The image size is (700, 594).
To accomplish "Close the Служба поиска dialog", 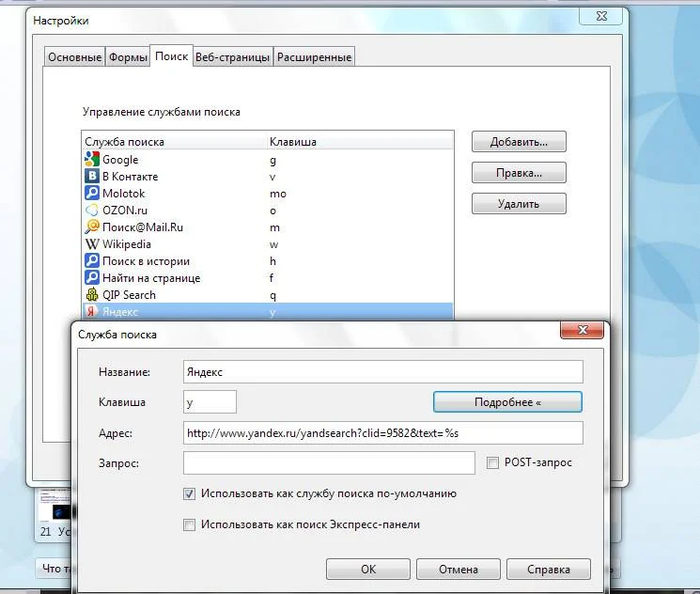I will coord(583,330).
